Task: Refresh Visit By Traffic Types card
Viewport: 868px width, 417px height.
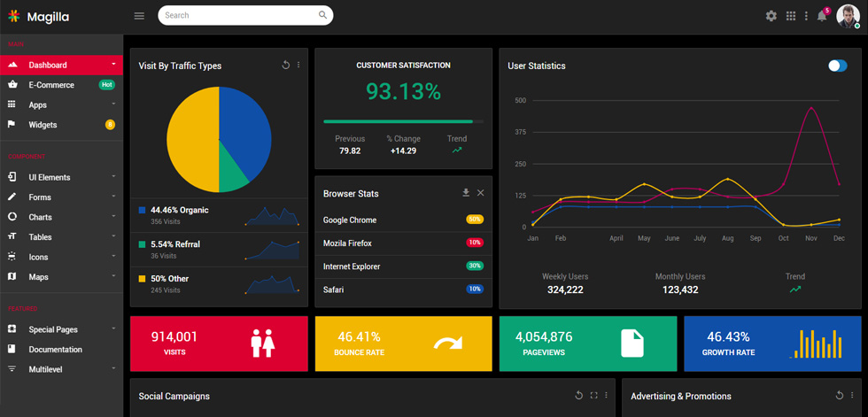Action: pos(285,66)
